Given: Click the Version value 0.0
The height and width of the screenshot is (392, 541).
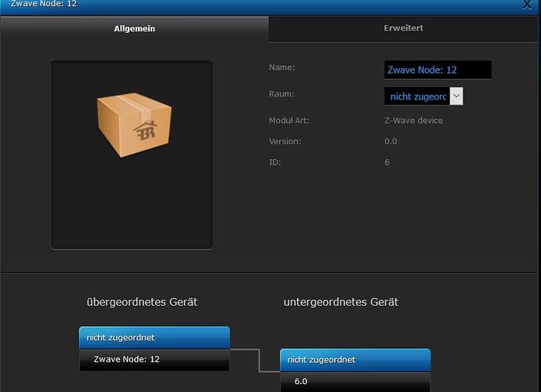Looking at the screenshot, I should (390, 142).
